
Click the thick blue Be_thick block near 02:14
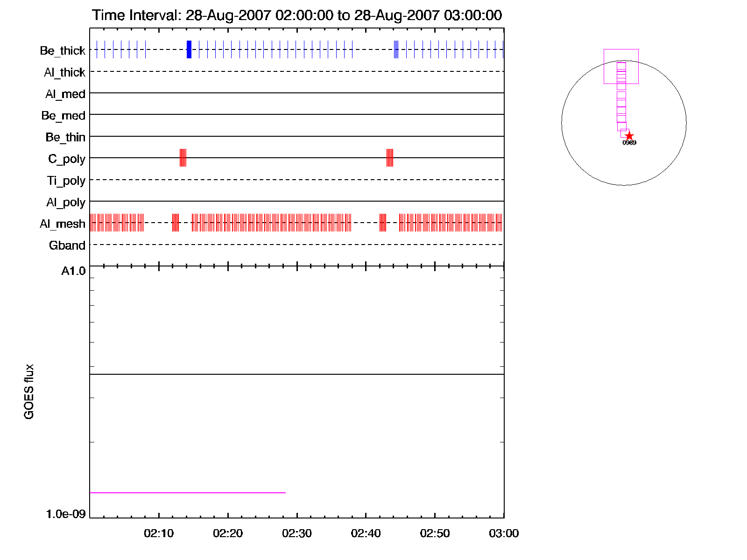[x=189, y=49]
